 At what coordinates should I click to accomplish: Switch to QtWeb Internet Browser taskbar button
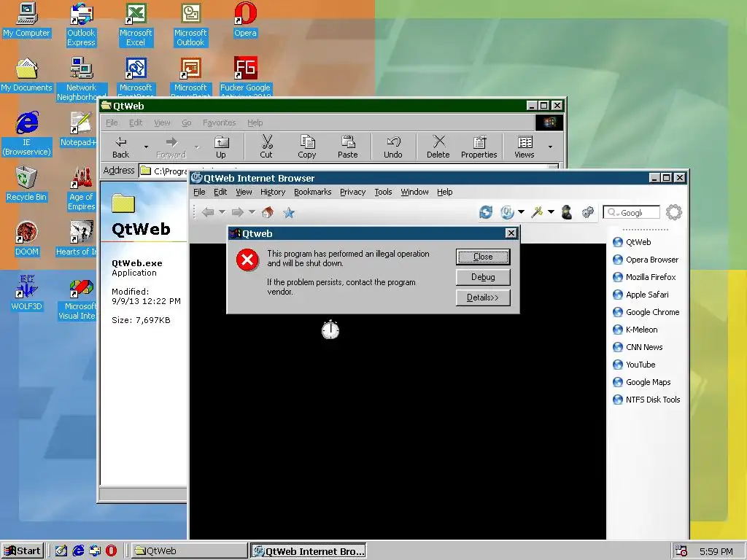pos(309,551)
